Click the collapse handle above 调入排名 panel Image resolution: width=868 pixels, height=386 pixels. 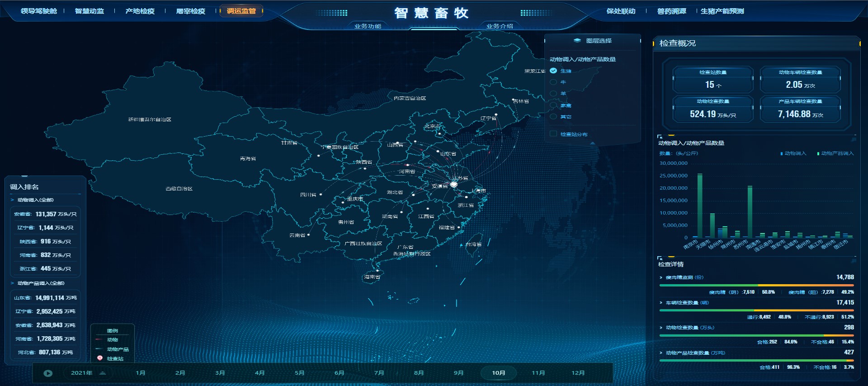(x=24, y=176)
